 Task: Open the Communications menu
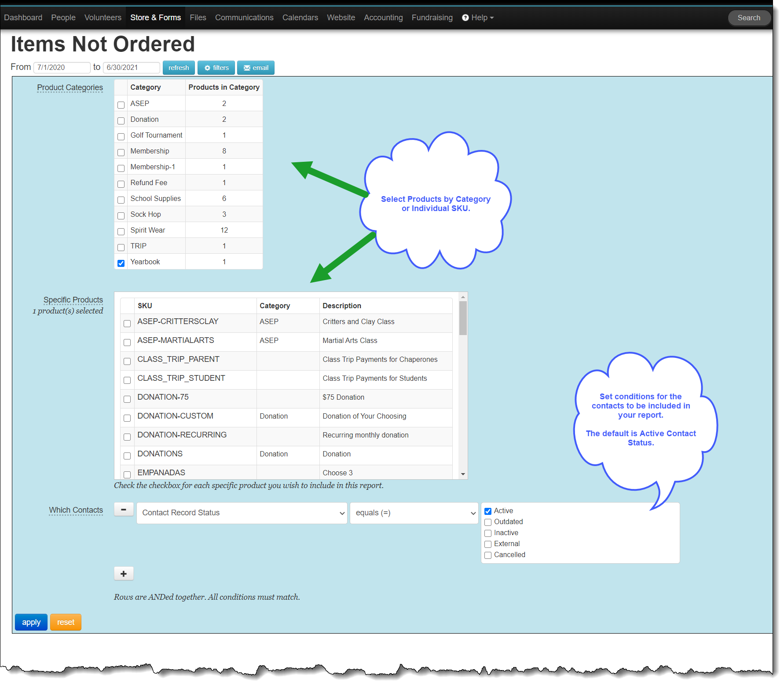click(244, 18)
